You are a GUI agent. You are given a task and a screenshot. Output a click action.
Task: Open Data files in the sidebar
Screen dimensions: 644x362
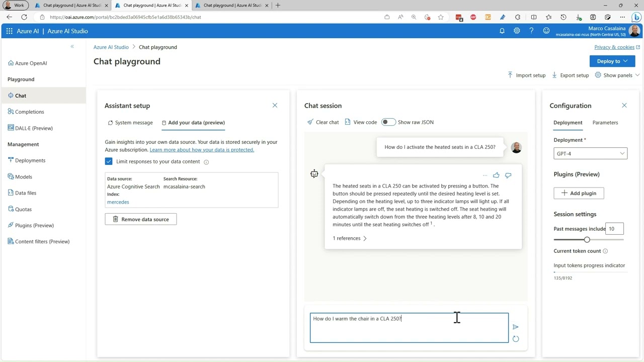pos(25,193)
